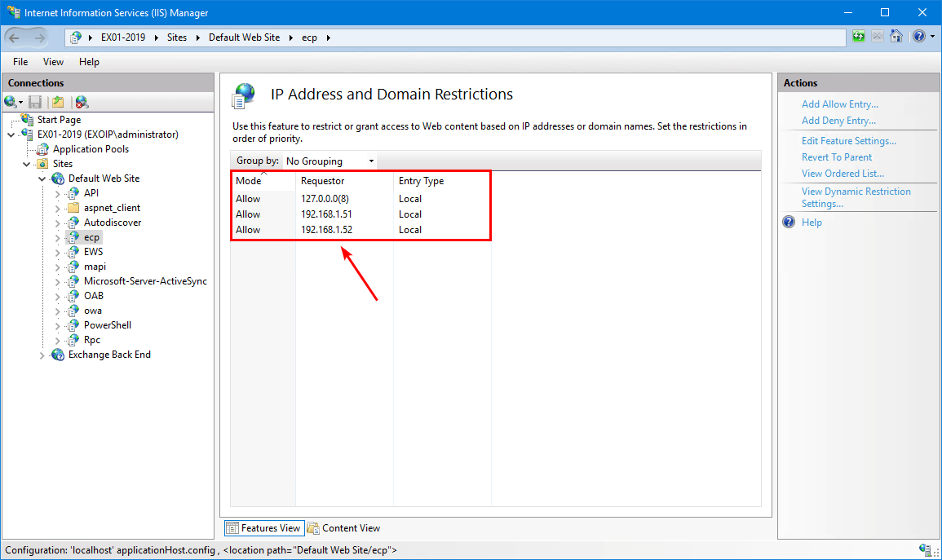Image resolution: width=942 pixels, height=560 pixels.
Task: Click the Back navigation arrow
Action: [15, 37]
